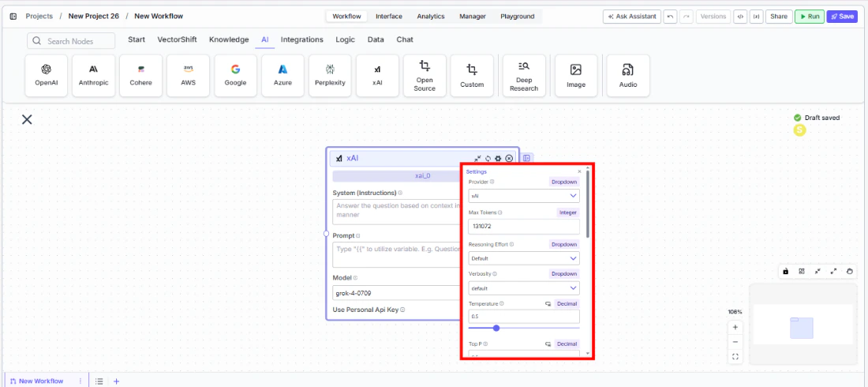Image resolution: width=868 pixels, height=387 pixels.
Task: Pick the Perplexity node card
Action: click(330, 75)
